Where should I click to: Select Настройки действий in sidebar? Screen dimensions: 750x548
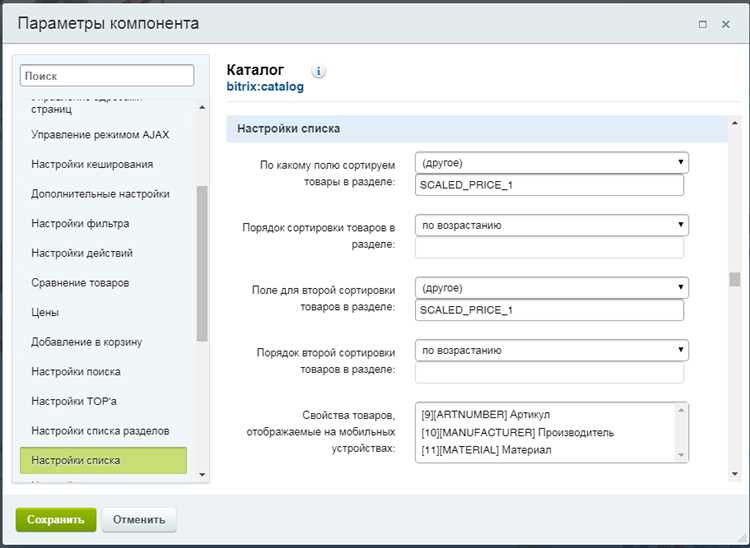pyautogui.click(x=82, y=253)
